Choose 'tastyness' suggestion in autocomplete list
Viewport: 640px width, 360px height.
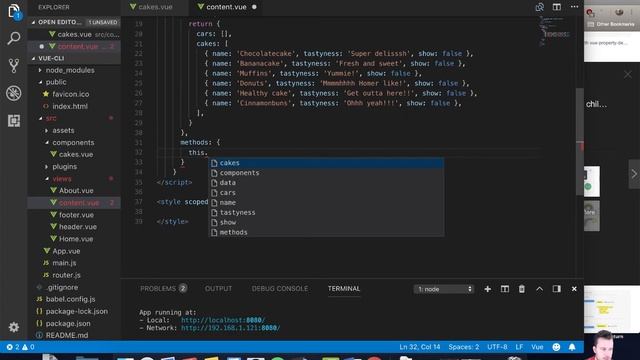point(327,212)
